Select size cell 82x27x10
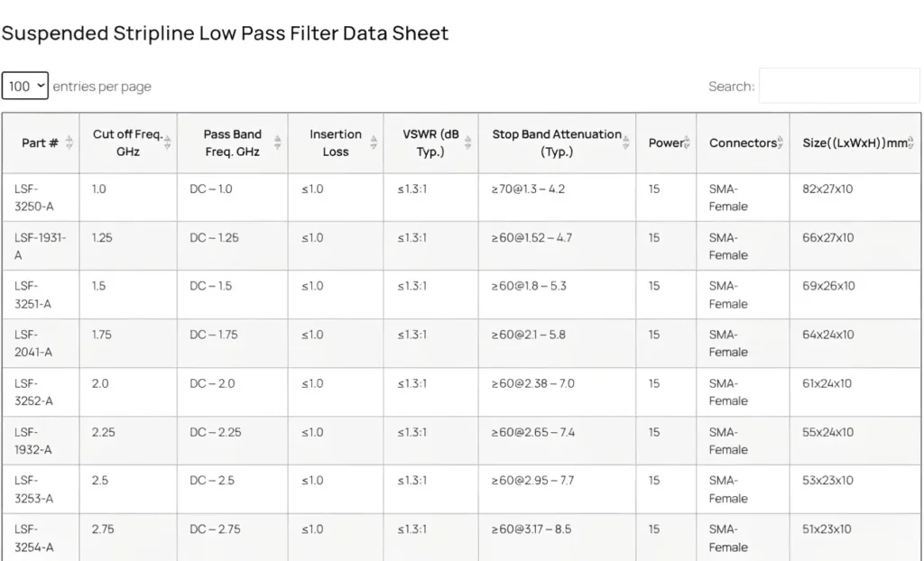 click(x=827, y=189)
